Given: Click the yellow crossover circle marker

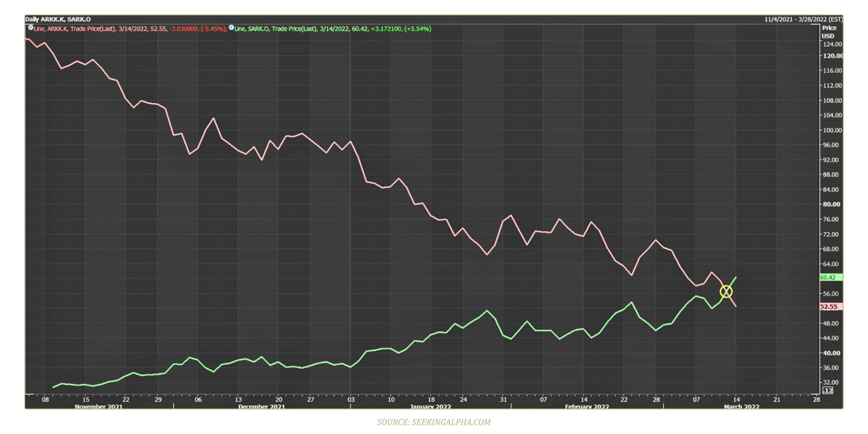Looking at the screenshot, I should coord(726,292).
